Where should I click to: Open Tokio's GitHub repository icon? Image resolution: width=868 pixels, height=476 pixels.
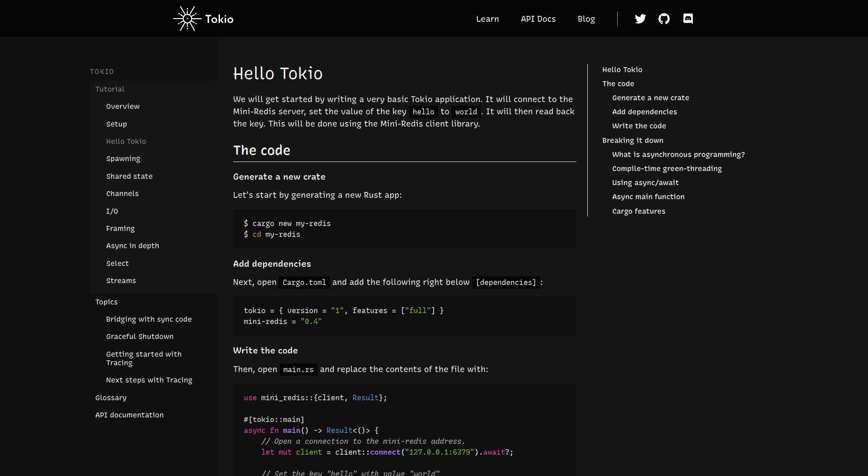(664, 19)
